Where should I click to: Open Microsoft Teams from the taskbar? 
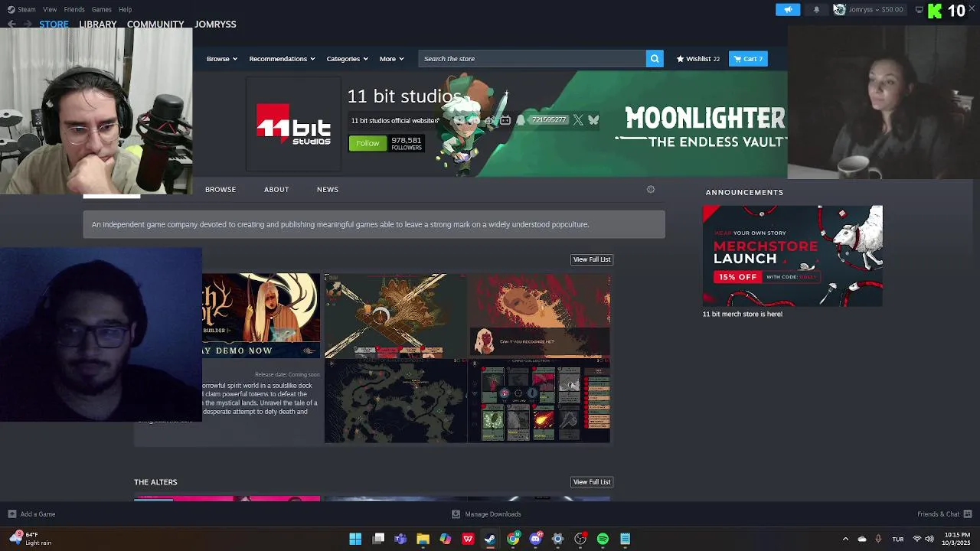click(400, 539)
